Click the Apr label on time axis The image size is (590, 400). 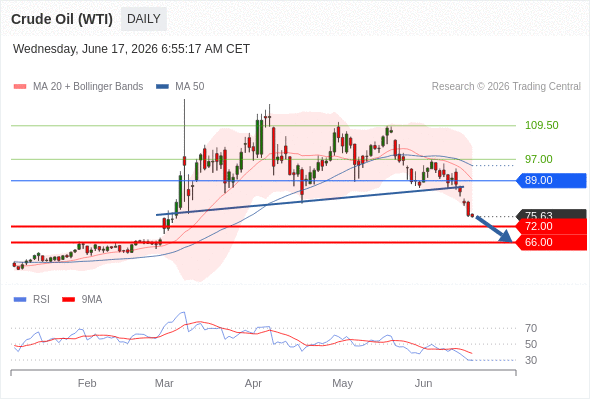click(x=253, y=383)
